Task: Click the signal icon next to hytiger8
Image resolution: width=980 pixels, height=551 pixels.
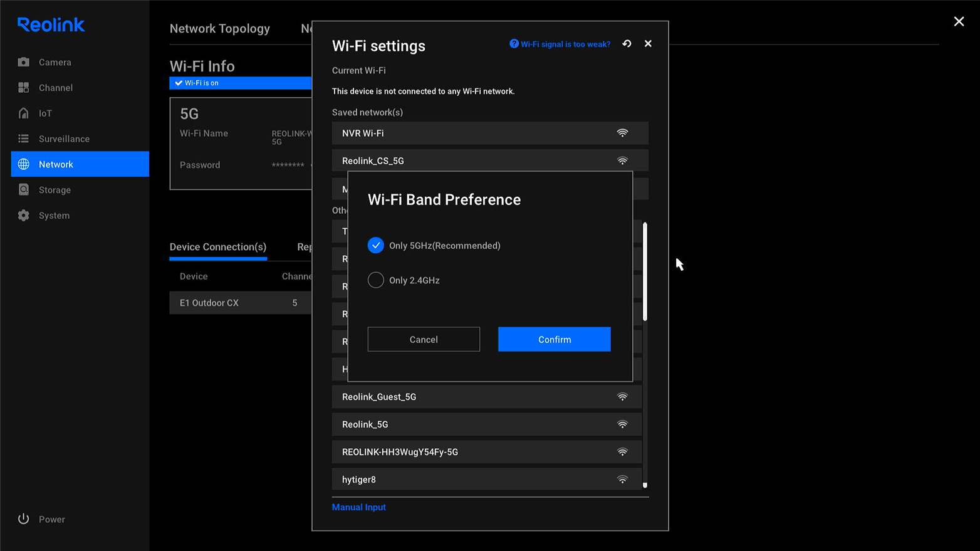Action: [622, 479]
